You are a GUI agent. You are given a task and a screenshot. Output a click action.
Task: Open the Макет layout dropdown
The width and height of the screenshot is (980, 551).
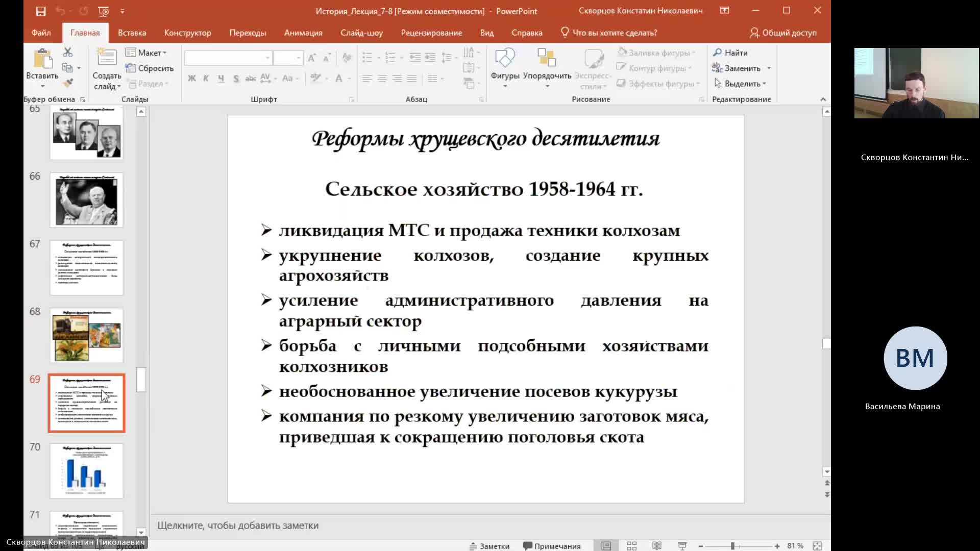pyautogui.click(x=146, y=53)
